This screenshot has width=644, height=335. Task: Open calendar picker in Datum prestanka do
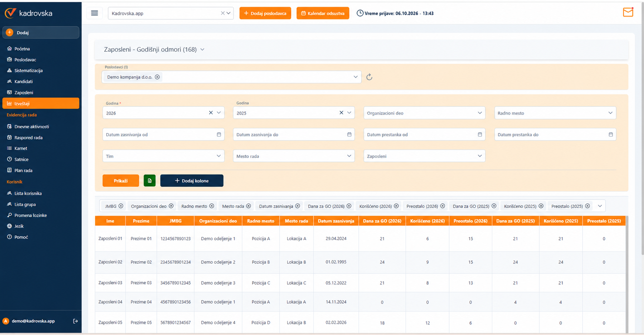(611, 135)
